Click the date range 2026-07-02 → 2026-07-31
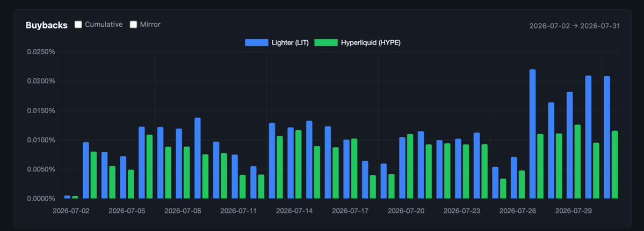644x231 pixels. pyautogui.click(x=575, y=26)
